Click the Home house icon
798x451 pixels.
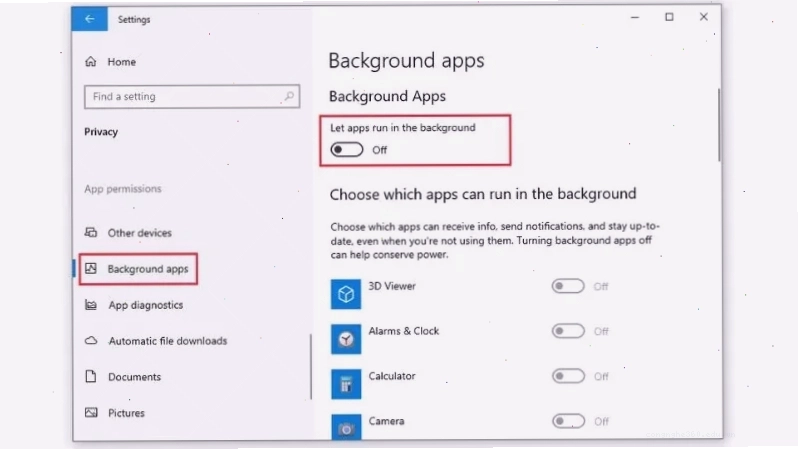91,62
